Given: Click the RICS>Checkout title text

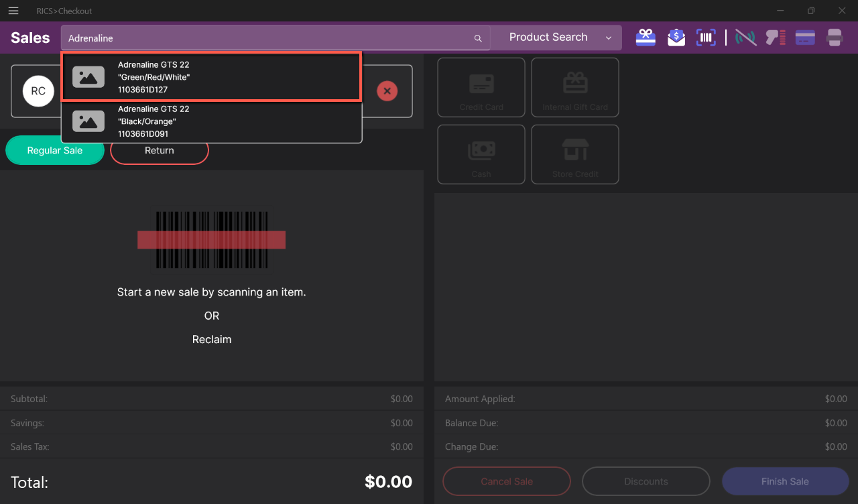Looking at the screenshot, I should 64,11.
